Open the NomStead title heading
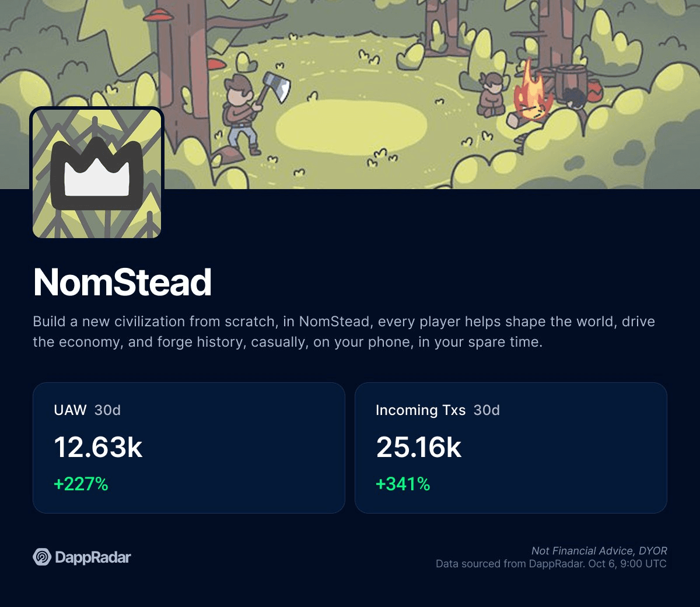Image resolution: width=700 pixels, height=607 pixels. pos(123,282)
